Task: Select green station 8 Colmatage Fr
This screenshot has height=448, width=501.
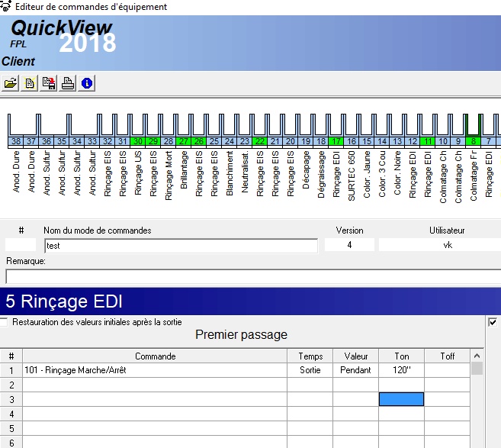Action: click(474, 141)
